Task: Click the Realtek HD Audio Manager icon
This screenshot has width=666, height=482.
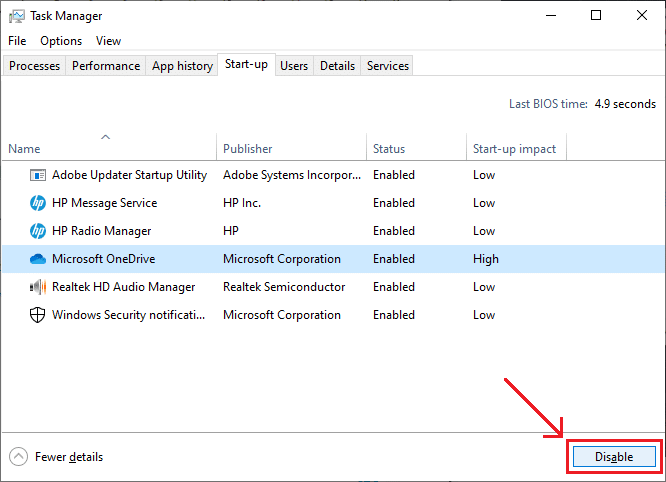Action: point(38,287)
